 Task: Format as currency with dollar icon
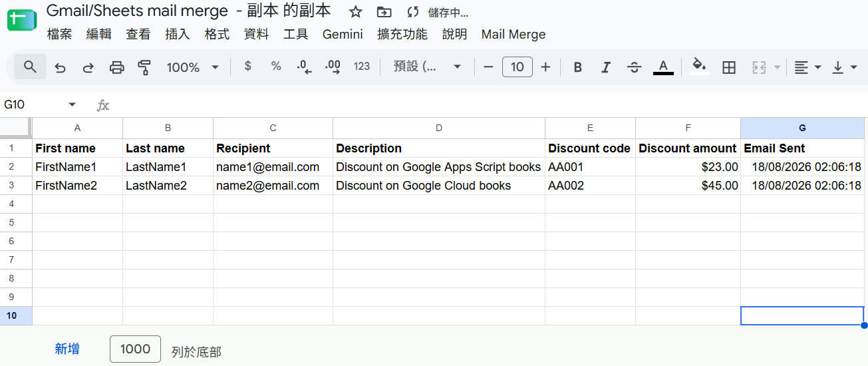click(x=248, y=67)
